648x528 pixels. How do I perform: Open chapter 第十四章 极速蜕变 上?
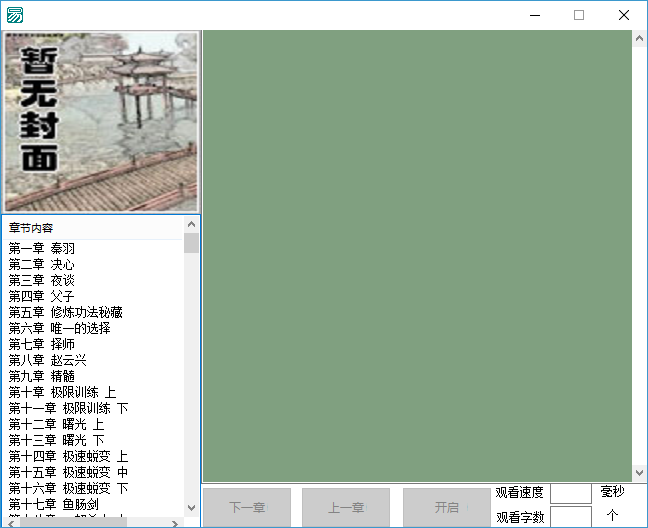click(68, 456)
